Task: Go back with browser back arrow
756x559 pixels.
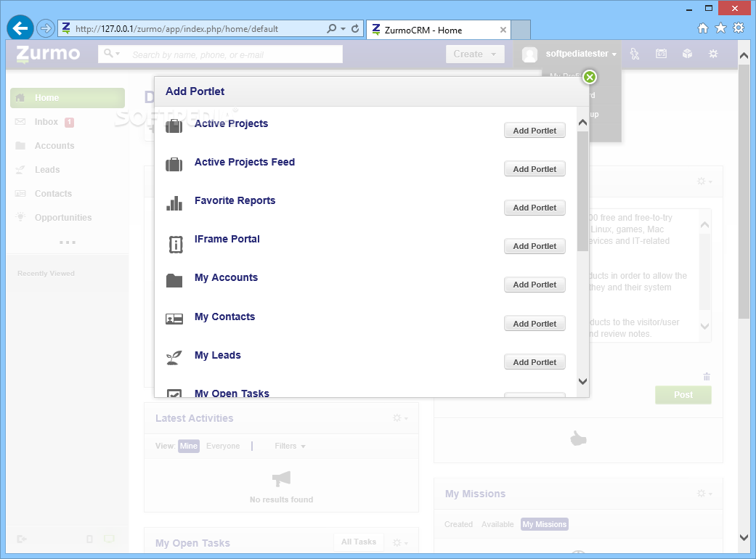Action: point(20,28)
